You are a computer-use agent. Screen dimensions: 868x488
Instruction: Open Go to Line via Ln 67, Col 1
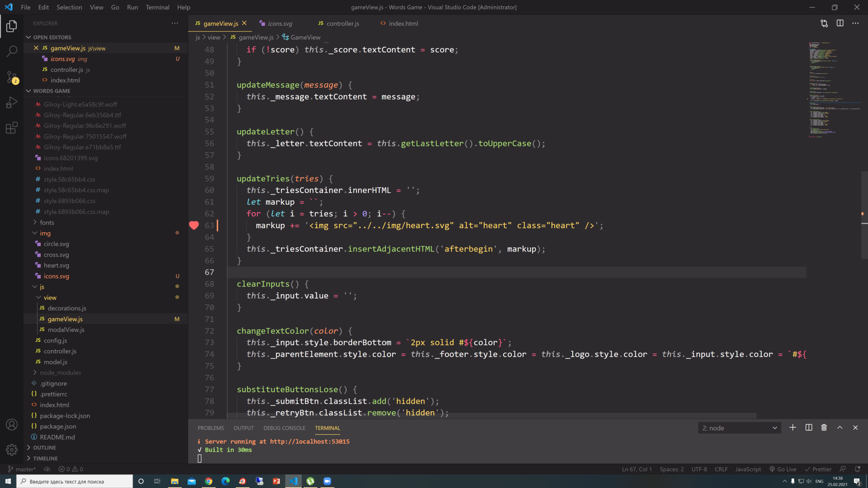pos(637,469)
